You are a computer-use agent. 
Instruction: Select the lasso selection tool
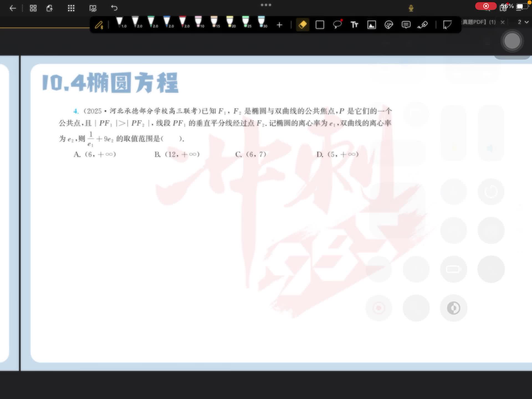[x=337, y=25]
